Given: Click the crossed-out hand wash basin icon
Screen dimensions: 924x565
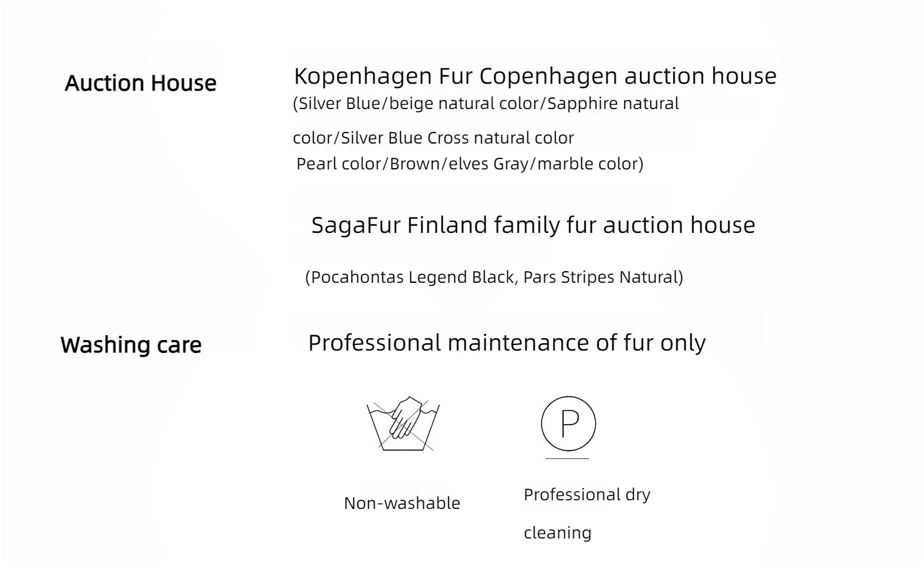Looking at the screenshot, I should click(x=403, y=424).
